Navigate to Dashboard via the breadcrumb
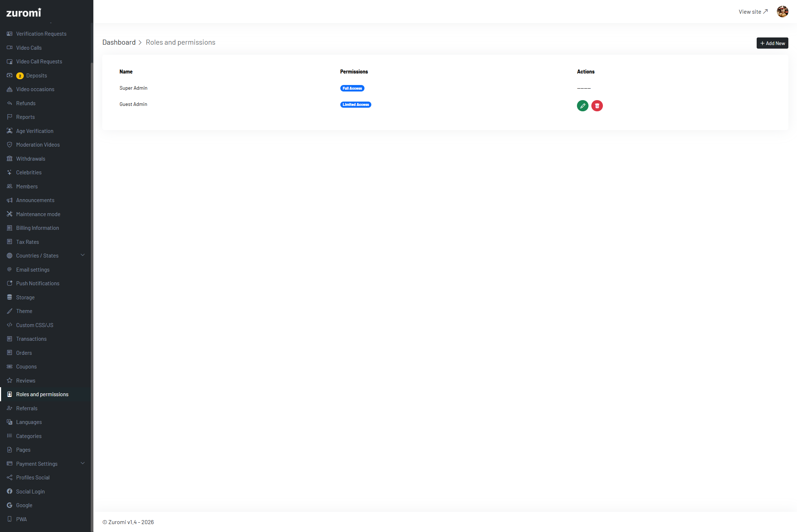This screenshot has height=532, width=797. pos(119,43)
